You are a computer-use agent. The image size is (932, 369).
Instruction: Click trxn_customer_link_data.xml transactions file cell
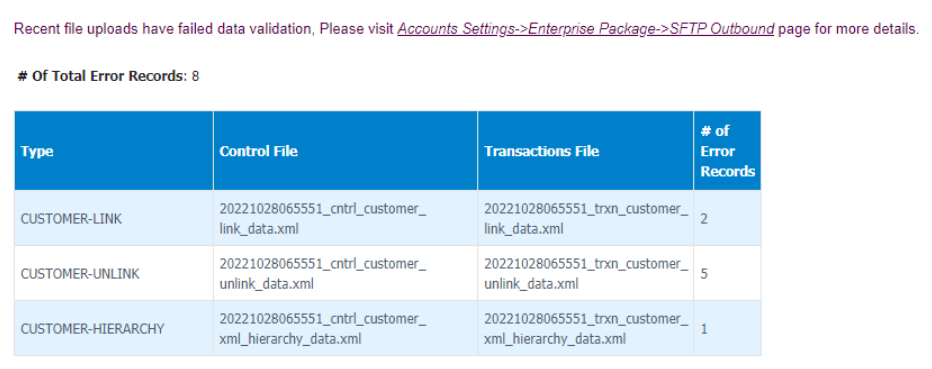click(x=585, y=218)
